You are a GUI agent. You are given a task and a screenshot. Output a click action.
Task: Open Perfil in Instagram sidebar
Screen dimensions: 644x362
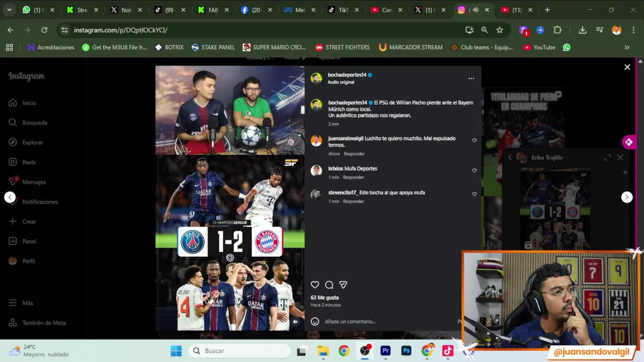tap(22, 261)
